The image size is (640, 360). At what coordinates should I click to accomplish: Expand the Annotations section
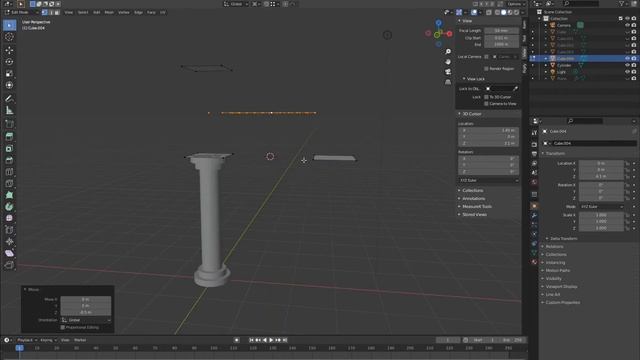(473, 199)
